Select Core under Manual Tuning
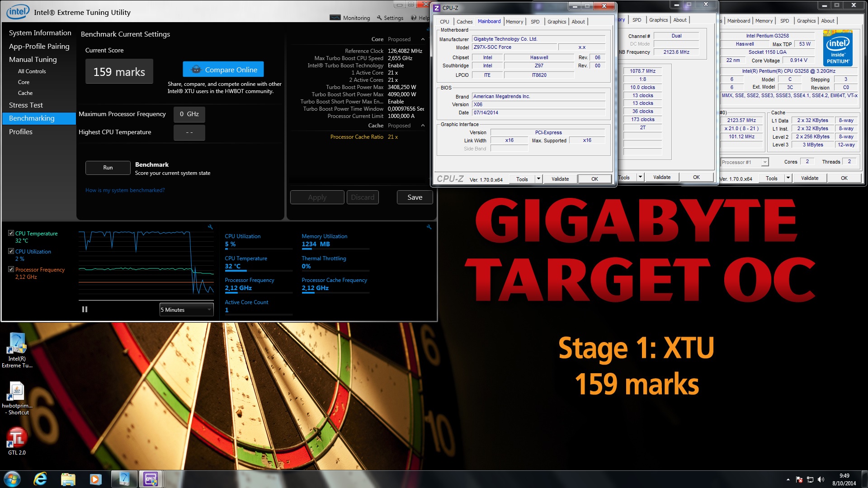 coord(24,82)
